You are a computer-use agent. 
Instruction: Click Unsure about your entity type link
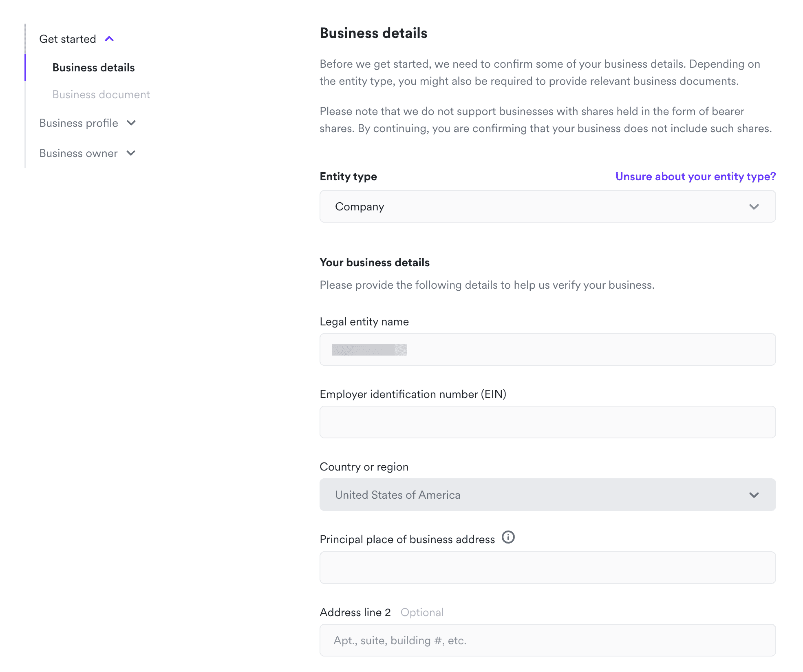pos(695,177)
